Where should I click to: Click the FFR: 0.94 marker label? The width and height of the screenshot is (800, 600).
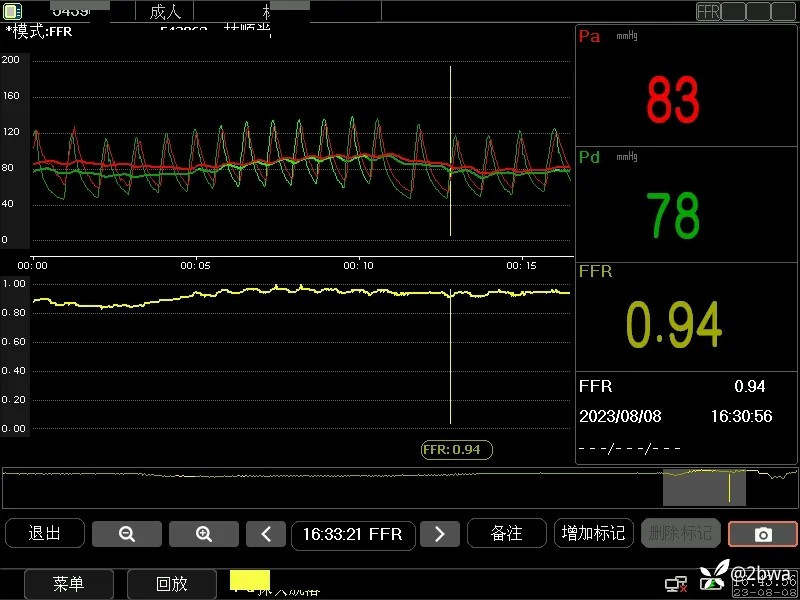(456, 450)
